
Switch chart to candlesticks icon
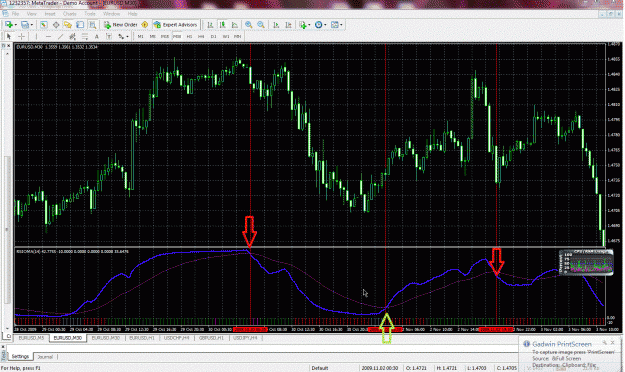[x=222, y=25]
